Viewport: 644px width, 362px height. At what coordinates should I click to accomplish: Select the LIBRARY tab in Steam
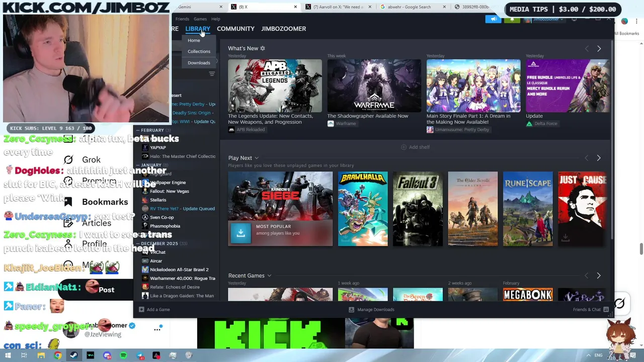click(198, 29)
